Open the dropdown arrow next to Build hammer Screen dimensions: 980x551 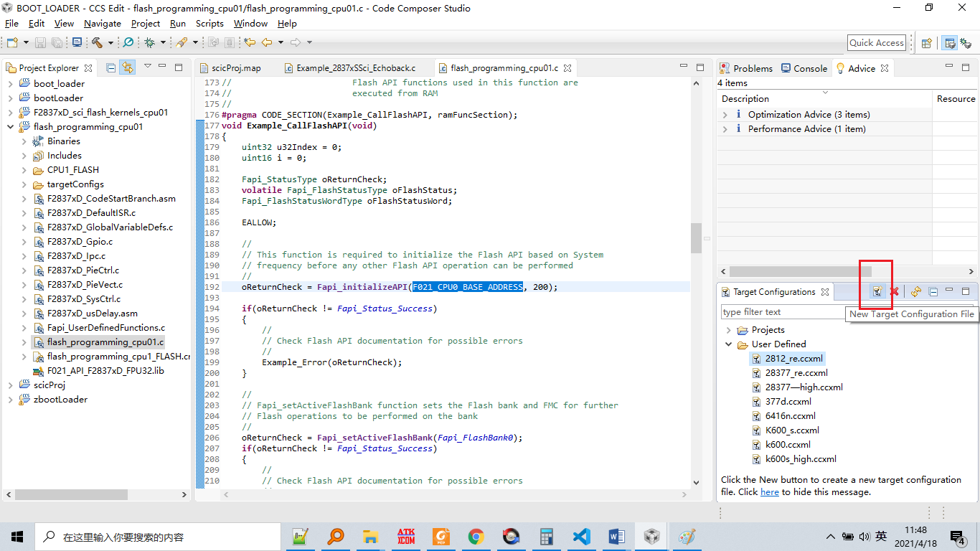pos(110,43)
